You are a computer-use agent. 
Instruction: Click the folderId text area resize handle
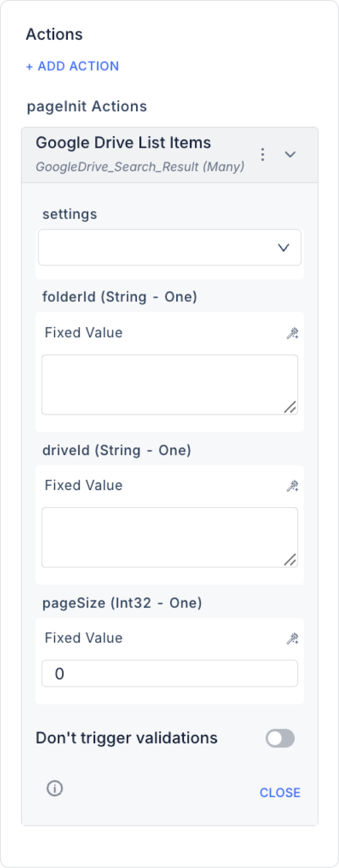coord(290,407)
